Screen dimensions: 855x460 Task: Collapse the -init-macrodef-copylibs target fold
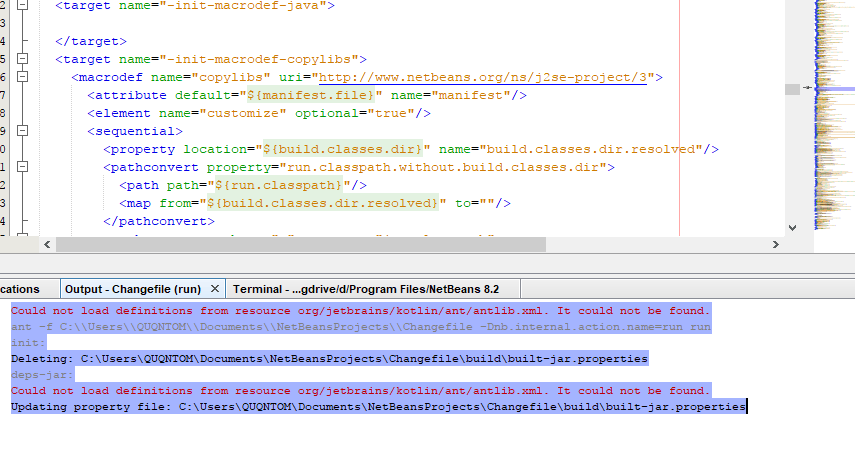22,58
